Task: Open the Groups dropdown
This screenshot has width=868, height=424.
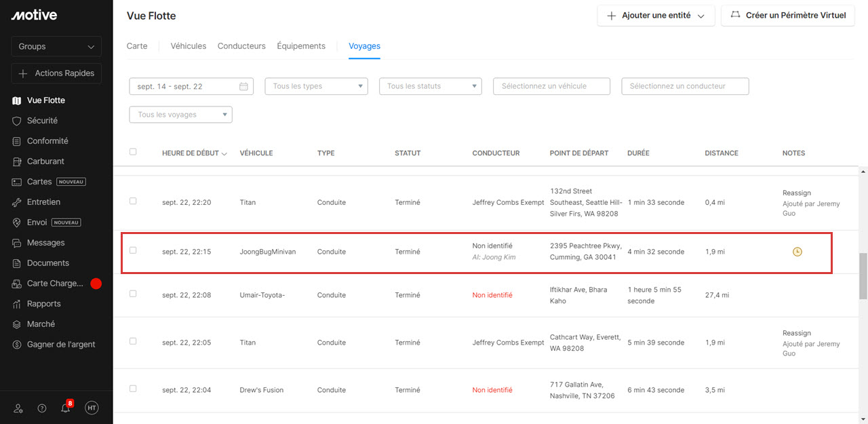Action: coord(56,46)
